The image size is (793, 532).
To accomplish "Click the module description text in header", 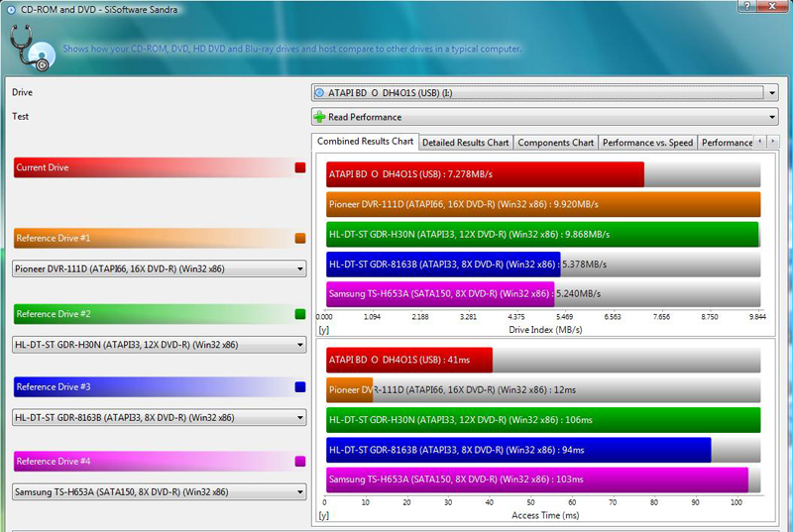I will [291, 49].
